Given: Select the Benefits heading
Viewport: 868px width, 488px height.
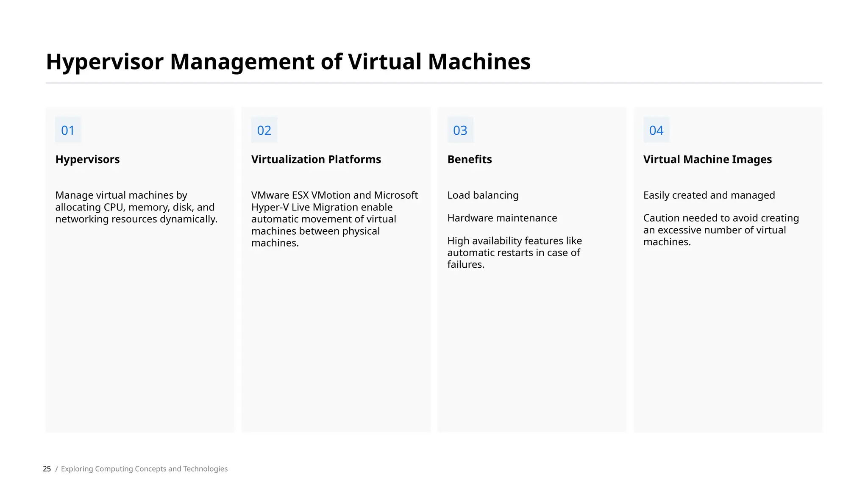Looking at the screenshot, I should tap(470, 160).
